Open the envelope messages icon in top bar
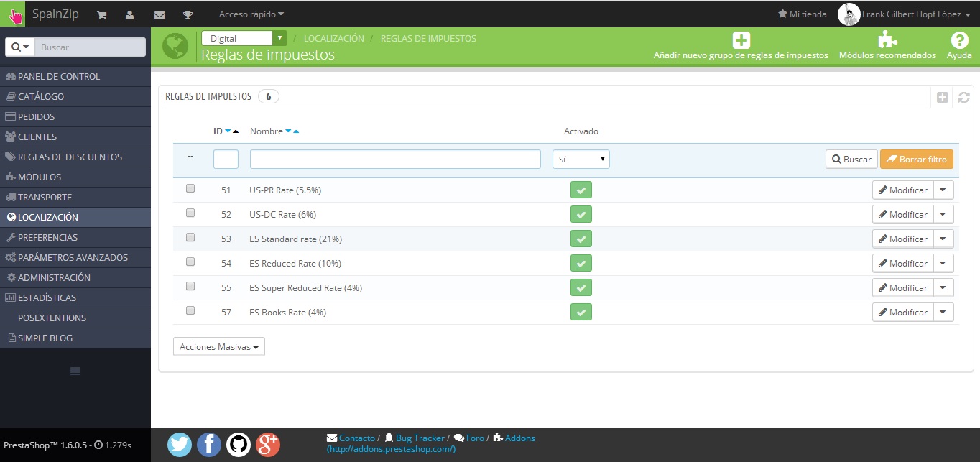 (160, 14)
